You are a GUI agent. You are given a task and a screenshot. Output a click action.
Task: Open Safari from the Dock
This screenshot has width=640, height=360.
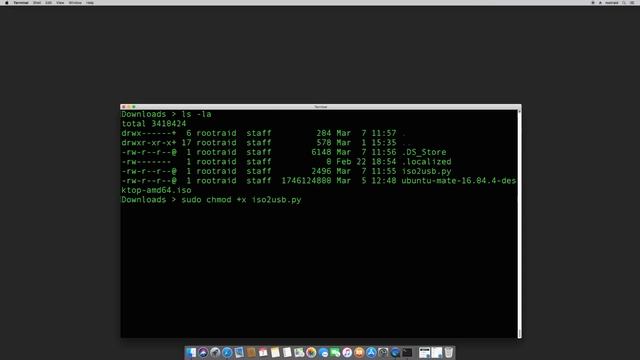pyautogui.click(x=227, y=352)
